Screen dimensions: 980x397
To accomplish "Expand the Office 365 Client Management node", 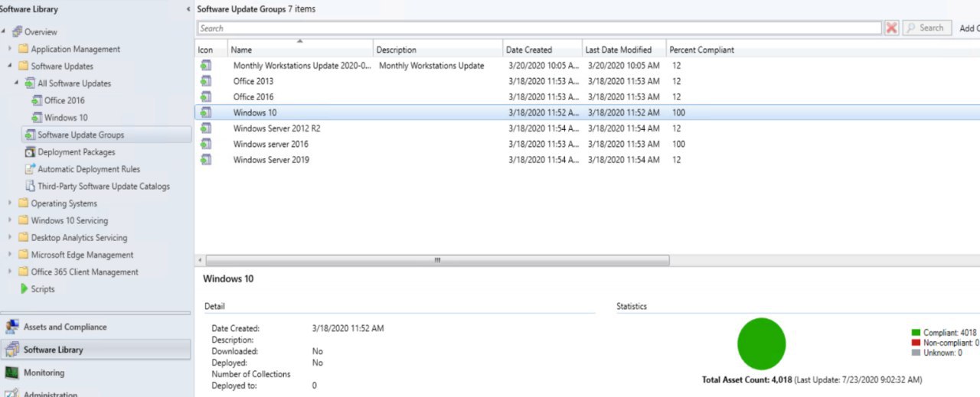I will [x=11, y=272].
